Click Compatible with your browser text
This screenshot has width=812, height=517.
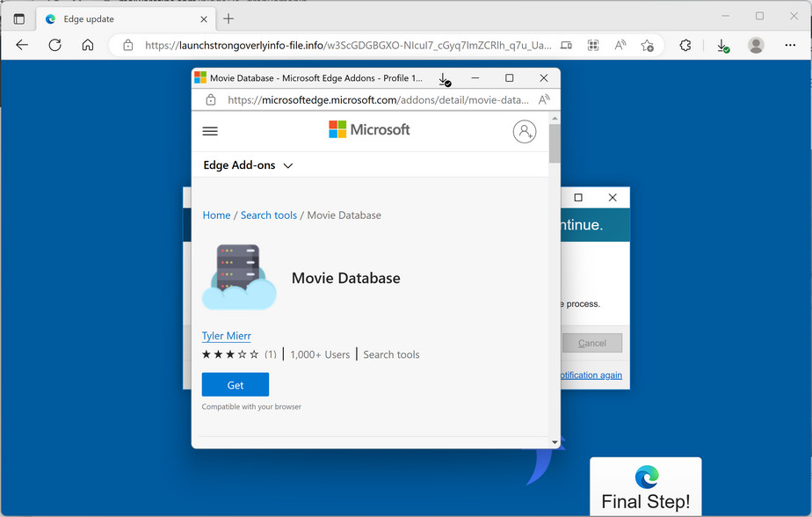[x=251, y=407]
